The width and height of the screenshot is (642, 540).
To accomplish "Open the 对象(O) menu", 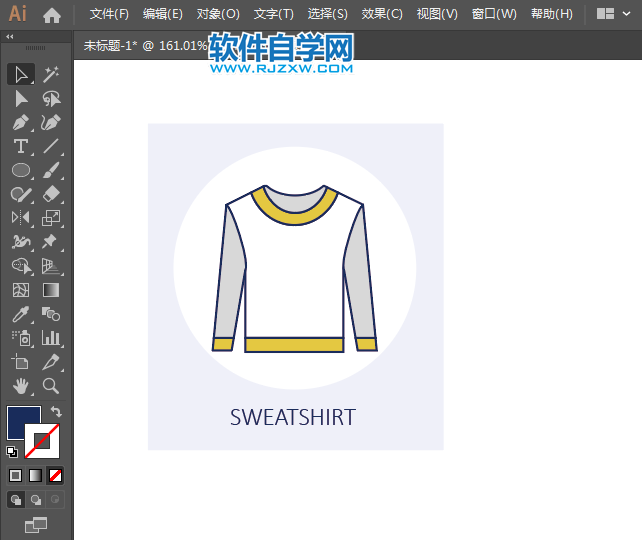I will pyautogui.click(x=218, y=14).
